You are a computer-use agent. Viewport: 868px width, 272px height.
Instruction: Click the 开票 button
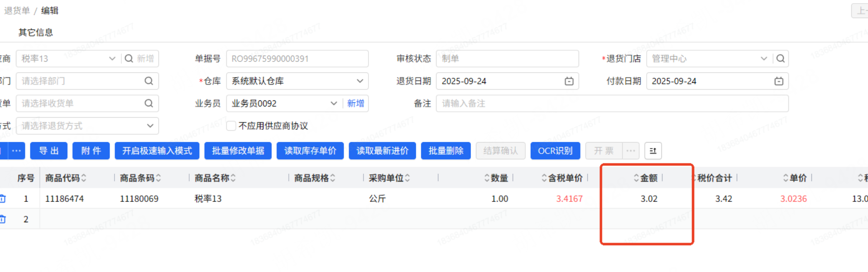click(604, 151)
